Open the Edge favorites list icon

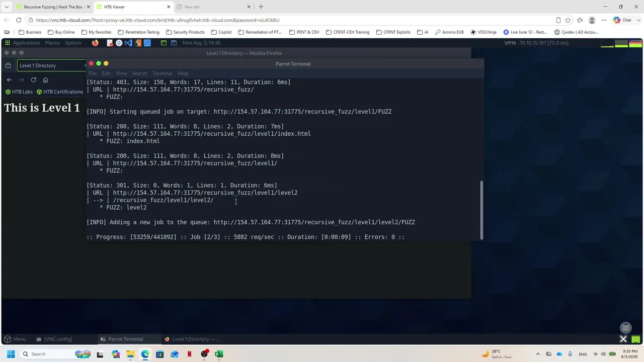click(580, 20)
